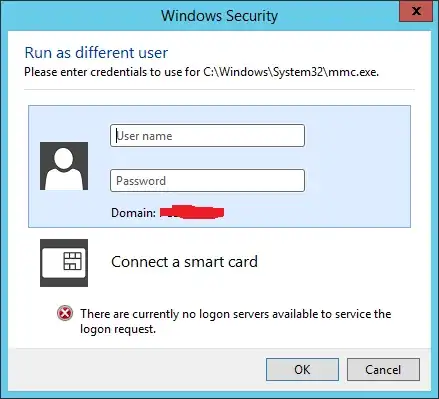Click the logon request line of the error
This screenshot has width=439, height=399.
click(118, 329)
